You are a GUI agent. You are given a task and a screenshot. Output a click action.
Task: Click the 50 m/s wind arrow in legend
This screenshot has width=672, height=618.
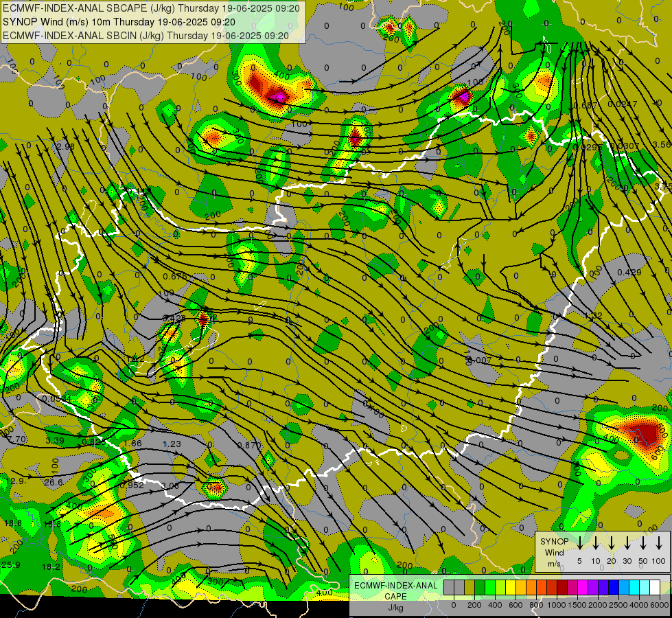point(643,542)
